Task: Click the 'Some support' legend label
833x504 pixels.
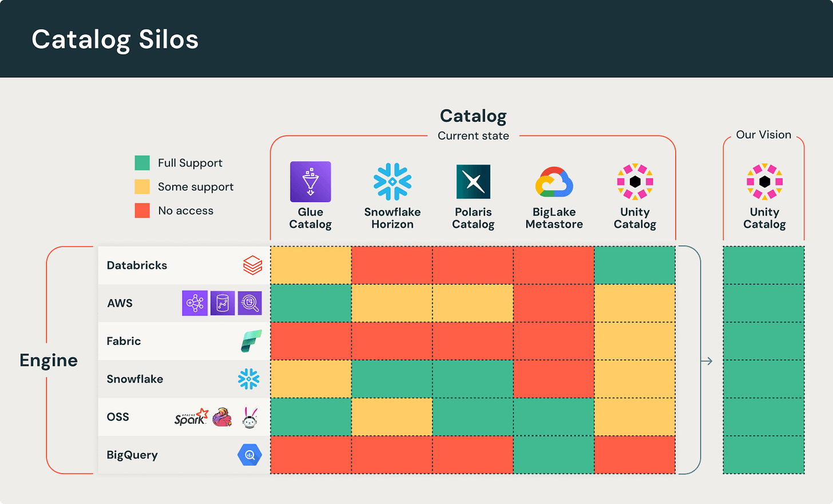Action: 196,187
